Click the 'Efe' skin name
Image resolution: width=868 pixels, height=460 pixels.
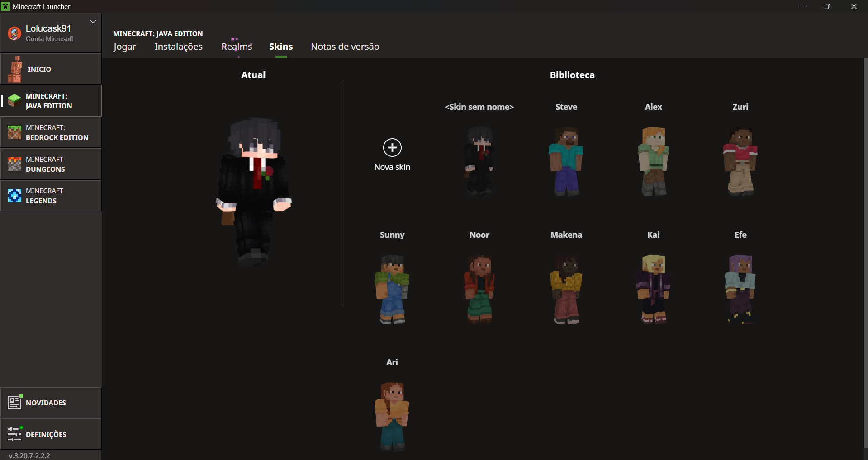point(740,235)
